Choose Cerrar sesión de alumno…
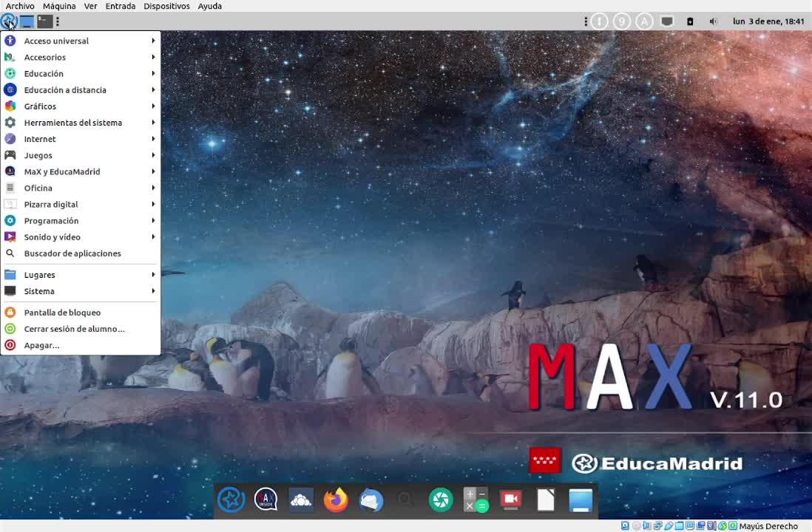This screenshot has height=532, width=812. [81, 329]
